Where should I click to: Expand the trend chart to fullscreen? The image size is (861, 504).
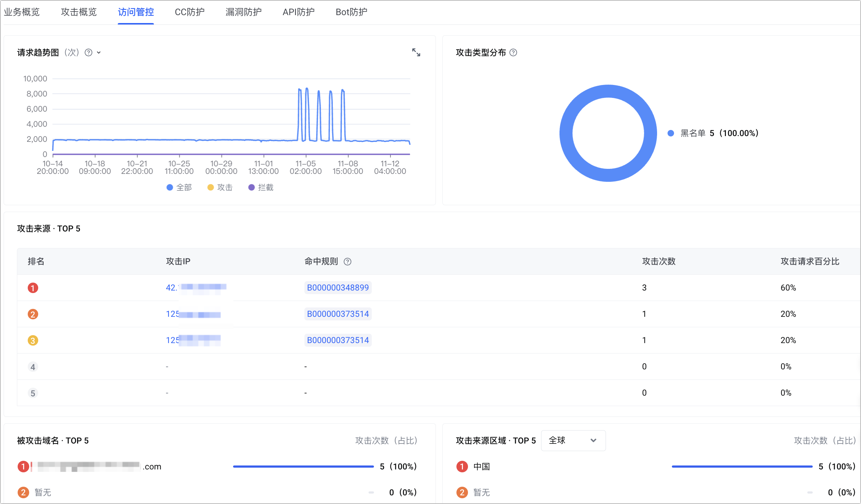coord(416,52)
